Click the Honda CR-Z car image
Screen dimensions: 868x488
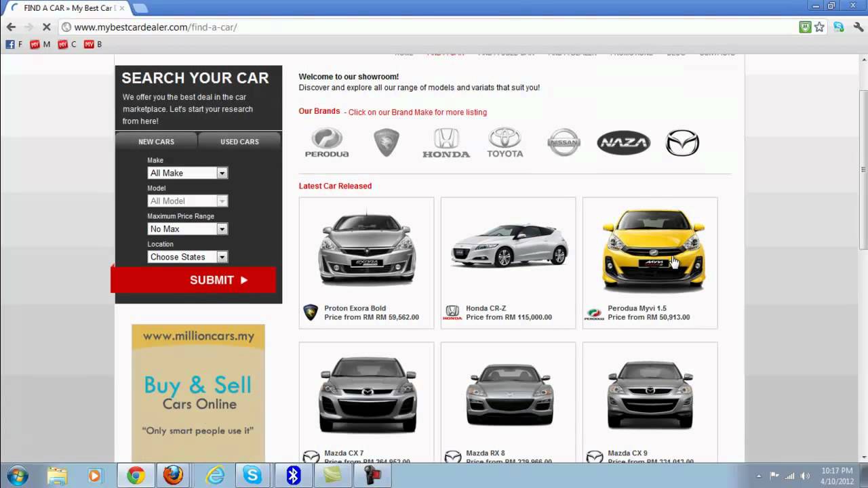(509, 245)
